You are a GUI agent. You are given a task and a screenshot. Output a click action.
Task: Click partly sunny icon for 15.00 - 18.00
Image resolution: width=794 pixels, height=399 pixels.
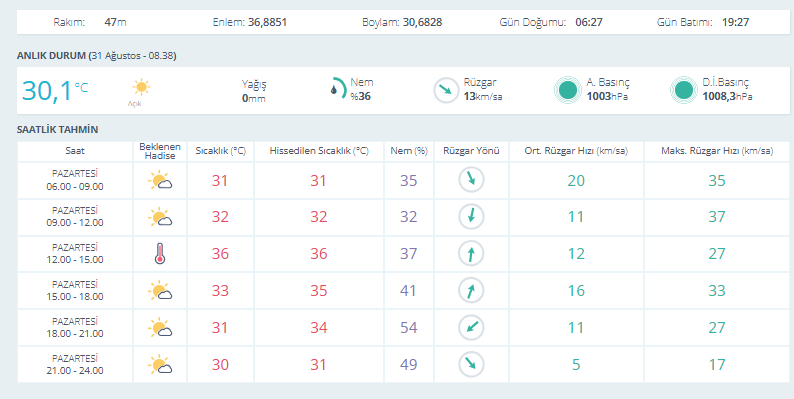(x=160, y=291)
